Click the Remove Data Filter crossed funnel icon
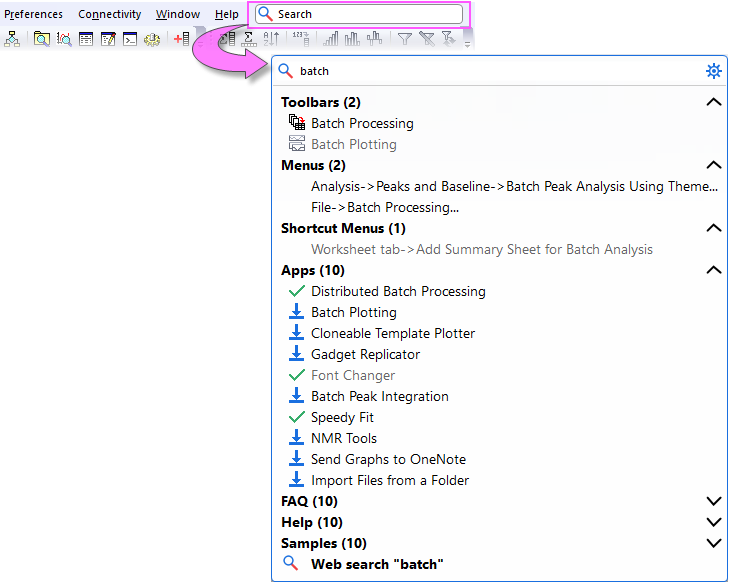This screenshot has width=729, height=584. coord(427,39)
